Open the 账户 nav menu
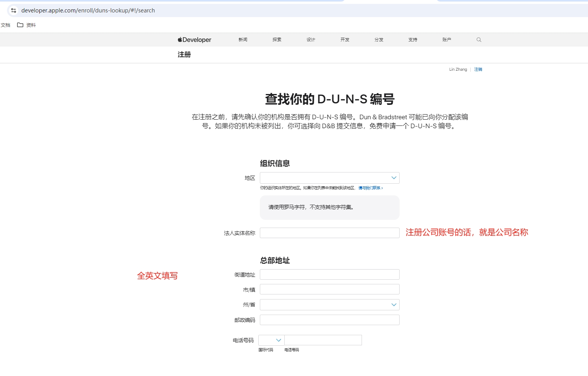This screenshot has width=588, height=376. (447, 40)
